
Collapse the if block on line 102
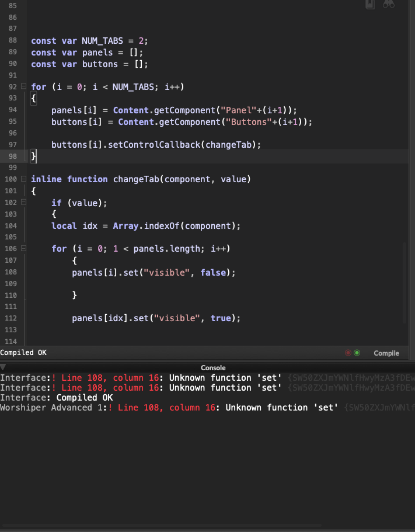(x=23, y=202)
